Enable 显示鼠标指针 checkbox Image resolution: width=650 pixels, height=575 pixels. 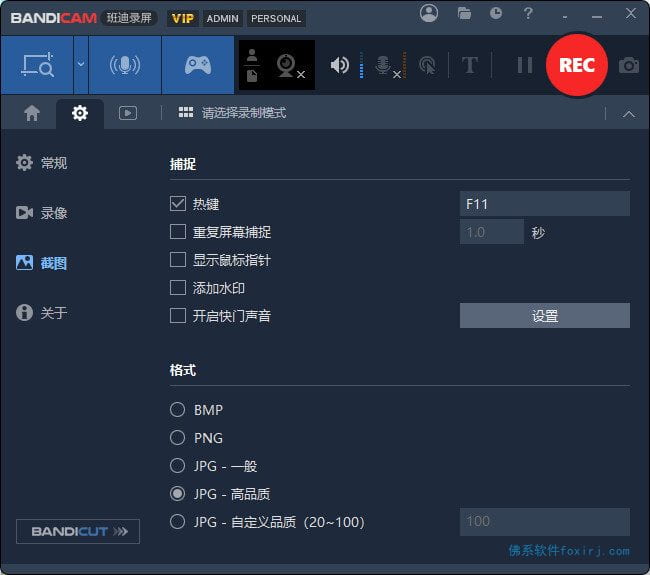coord(178,260)
